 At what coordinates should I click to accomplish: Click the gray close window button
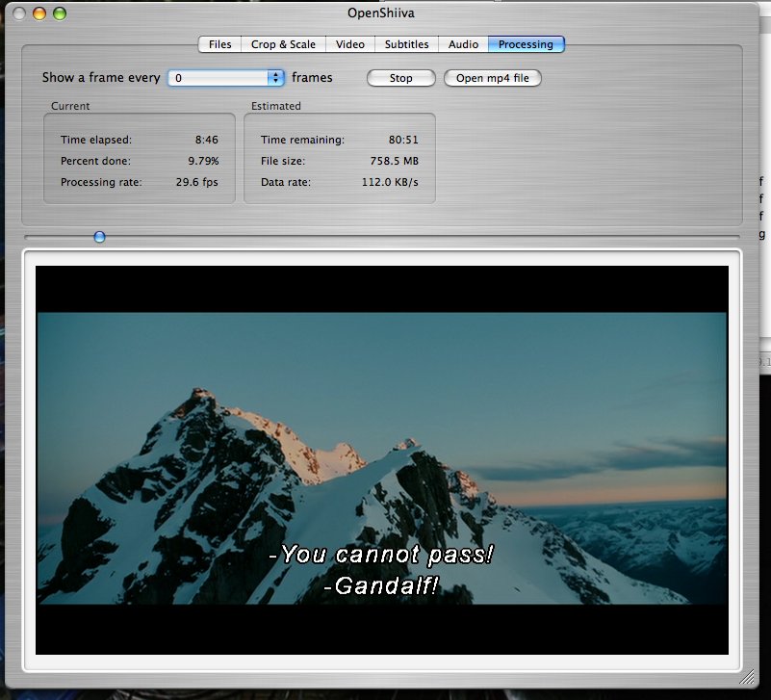(x=19, y=13)
